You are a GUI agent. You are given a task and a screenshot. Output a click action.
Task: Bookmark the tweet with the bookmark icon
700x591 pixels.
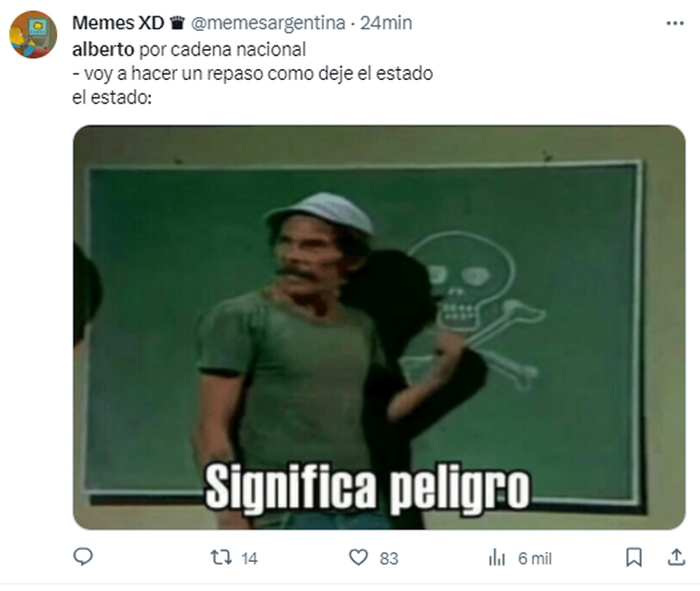pyautogui.click(x=634, y=557)
